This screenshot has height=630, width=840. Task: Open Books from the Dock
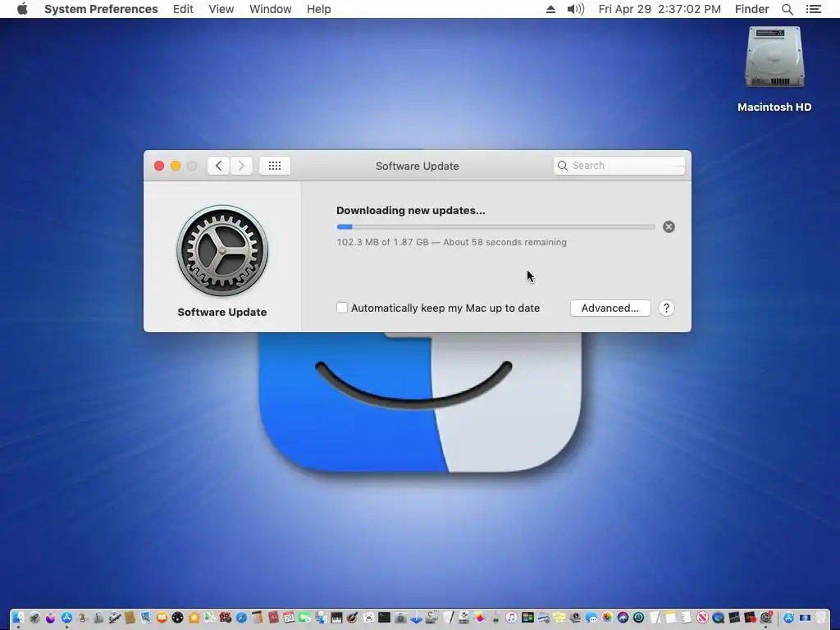[x=162, y=618]
